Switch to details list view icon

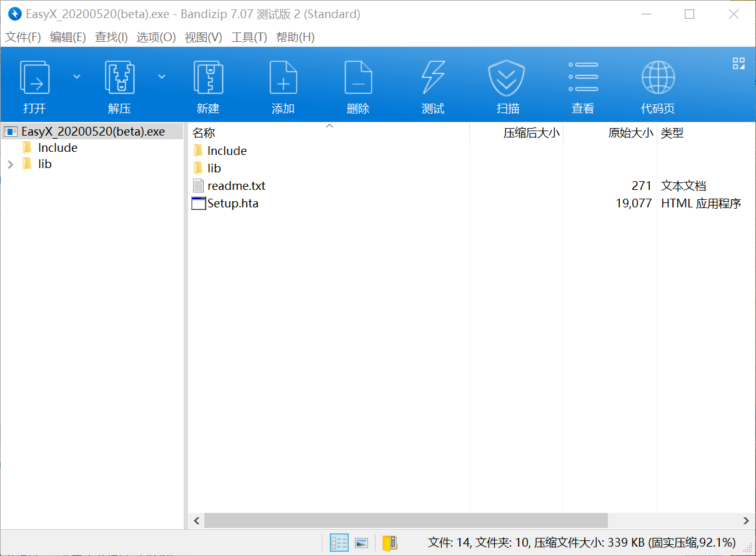(339, 543)
